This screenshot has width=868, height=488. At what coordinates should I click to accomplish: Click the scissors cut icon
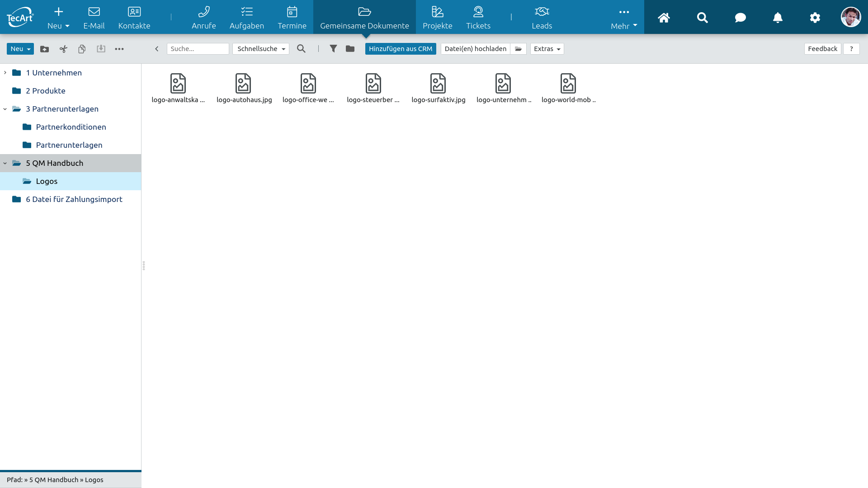[63, 49]
